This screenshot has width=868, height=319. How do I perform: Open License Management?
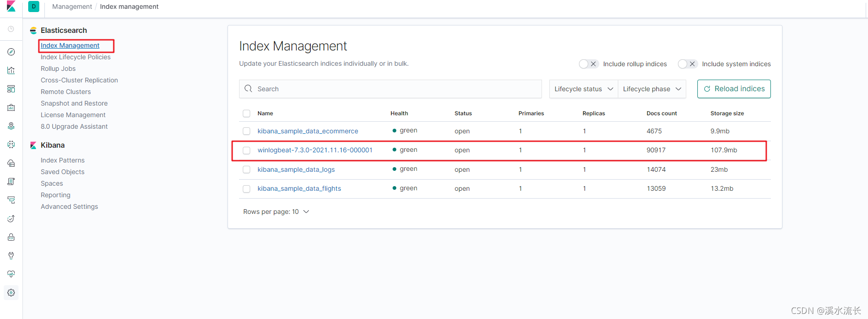tap(73, 115)
